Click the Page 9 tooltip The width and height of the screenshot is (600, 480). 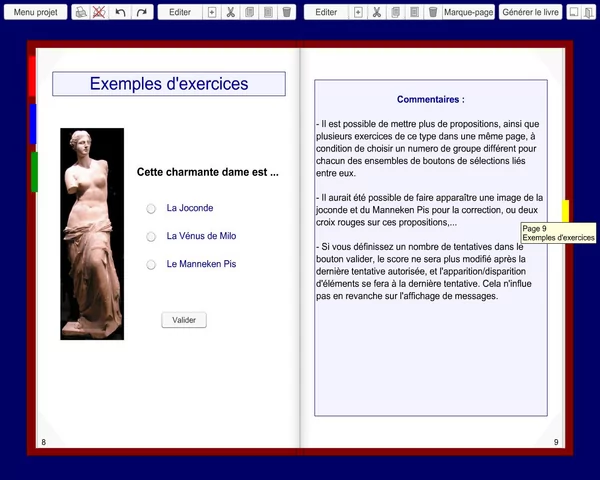pyautogui.click(x=558, y=233)
